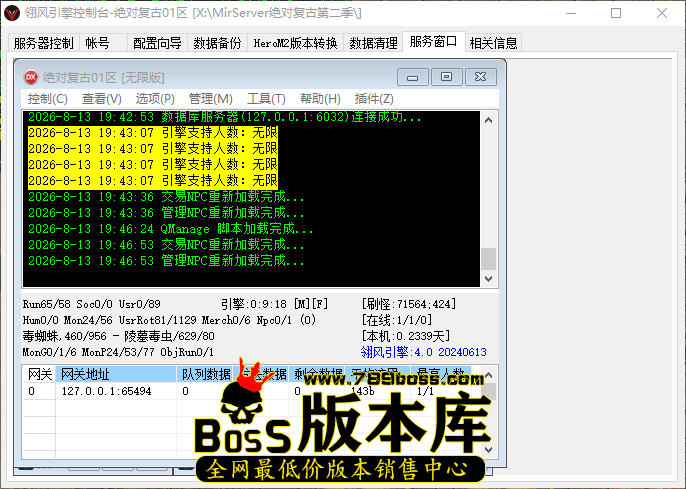Click the 网关 column header
This screenshot has width=686, height=489.
pos(39,374)
